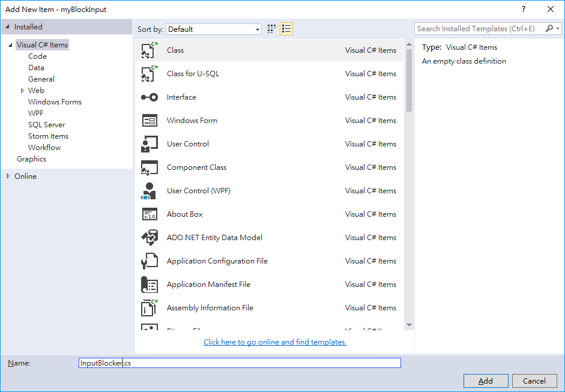The image size is (565, 392).
Task: Pick the Windows Form template icon
Action: (149, 121)
